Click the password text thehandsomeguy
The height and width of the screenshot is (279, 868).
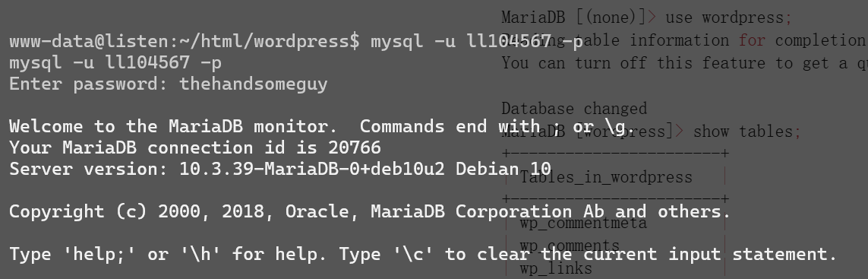coord(254,84)
